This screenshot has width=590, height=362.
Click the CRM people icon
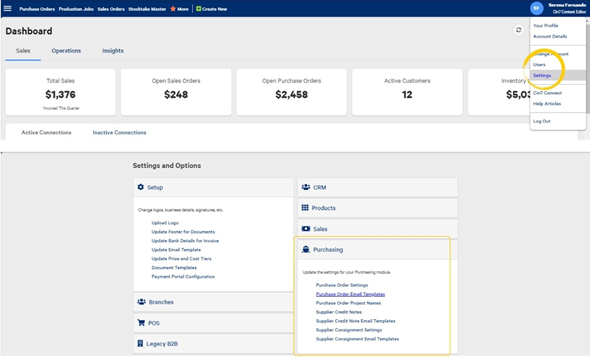tap(306, 187)
